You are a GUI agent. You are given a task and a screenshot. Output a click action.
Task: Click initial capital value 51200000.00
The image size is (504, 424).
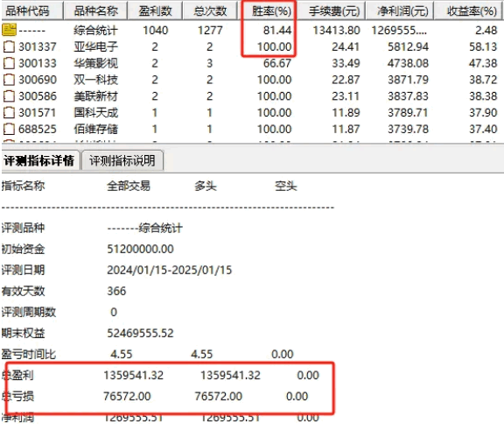point(140,249)
